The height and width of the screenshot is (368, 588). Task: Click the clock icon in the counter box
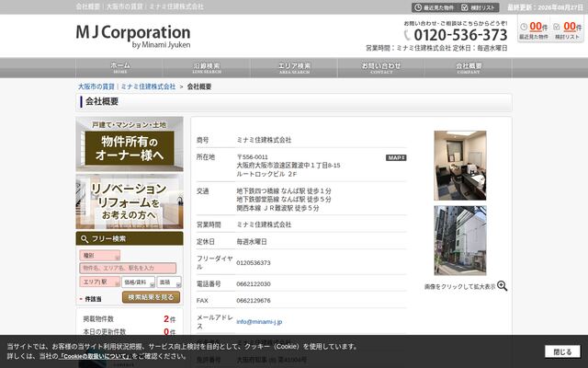click(x=524, y=27)
